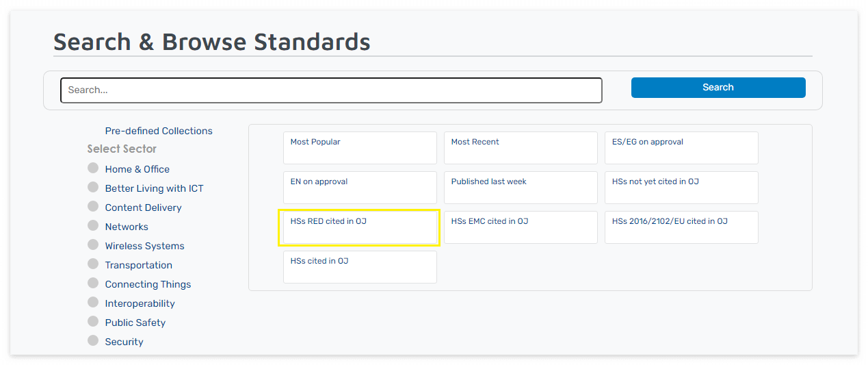Click Security sector label
This screenshot has height=365, width=868.
click(x=124, y=342)
